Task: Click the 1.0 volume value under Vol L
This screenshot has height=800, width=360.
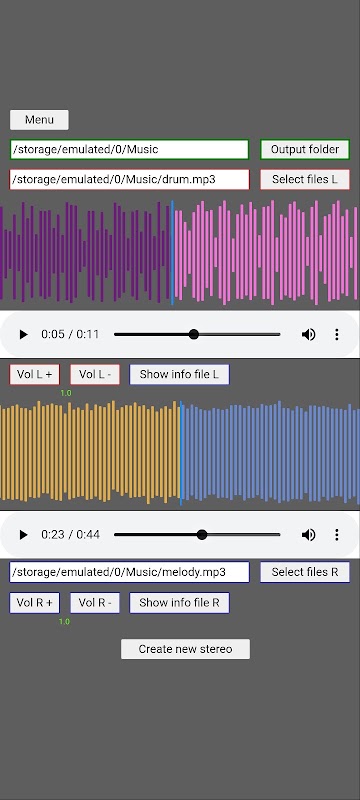Action: pos(66,393)
